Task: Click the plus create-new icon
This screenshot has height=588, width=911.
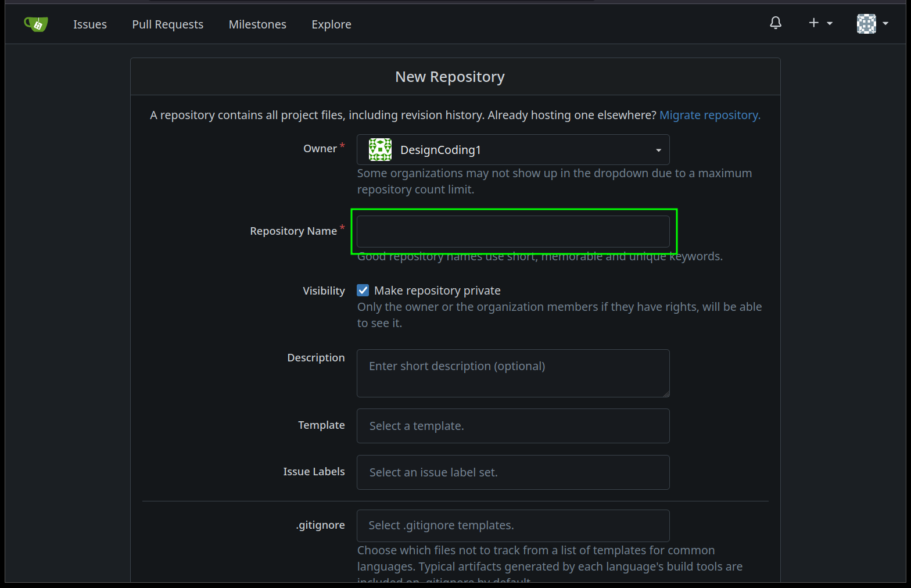Action: [813, 23]
